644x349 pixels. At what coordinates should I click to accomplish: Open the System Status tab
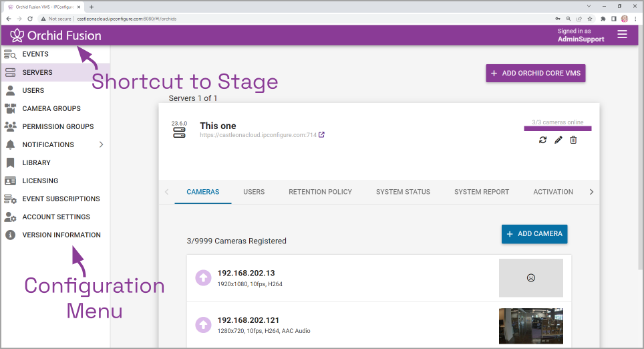pyautogui.click(x=404, y=192)
